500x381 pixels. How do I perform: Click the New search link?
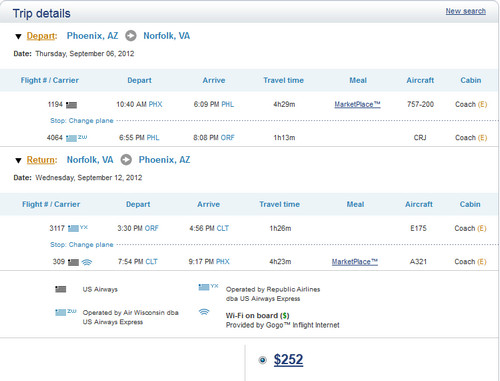pos(466,11)
